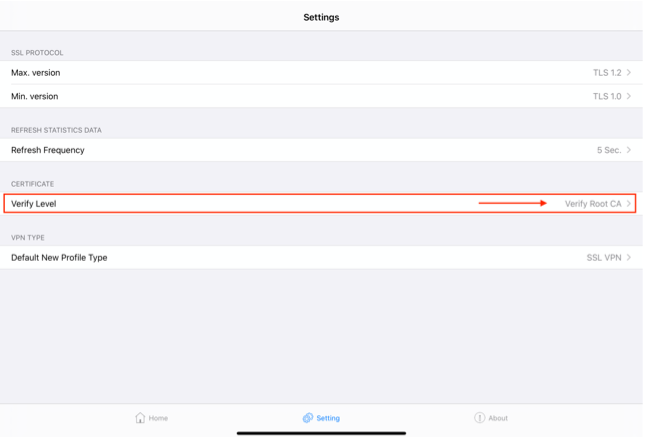Expand Min. version chevron

[629, 97]
